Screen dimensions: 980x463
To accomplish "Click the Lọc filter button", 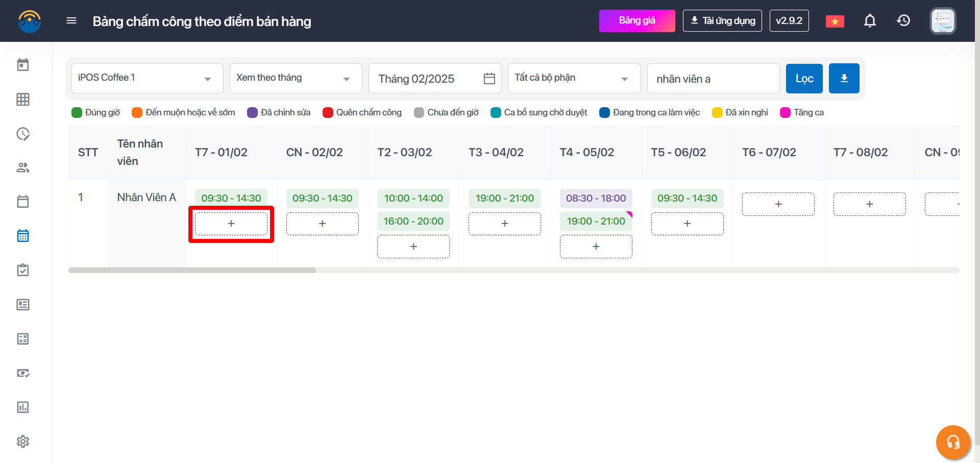I will pyautogui.click(x=804, y=79).
